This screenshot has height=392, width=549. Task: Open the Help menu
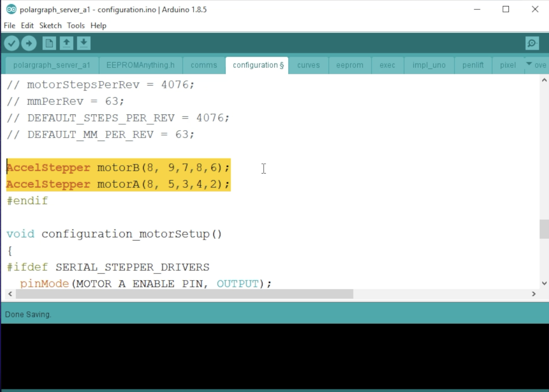98,26
